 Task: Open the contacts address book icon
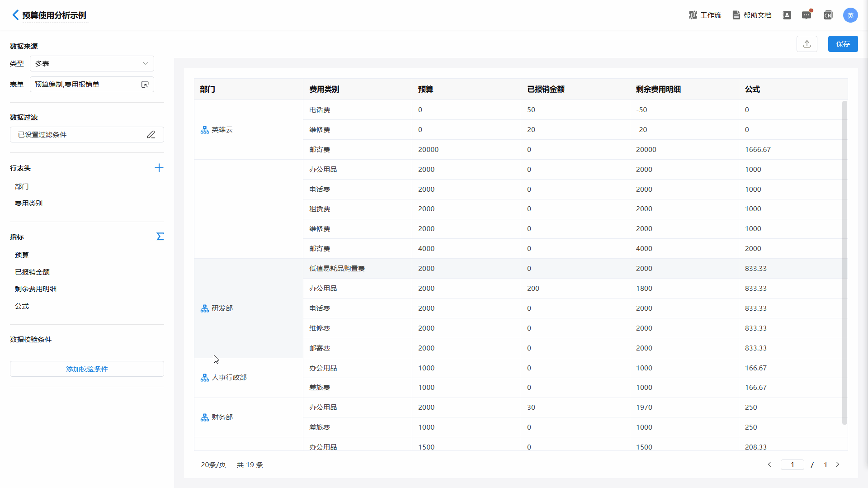tap(787, 15)
